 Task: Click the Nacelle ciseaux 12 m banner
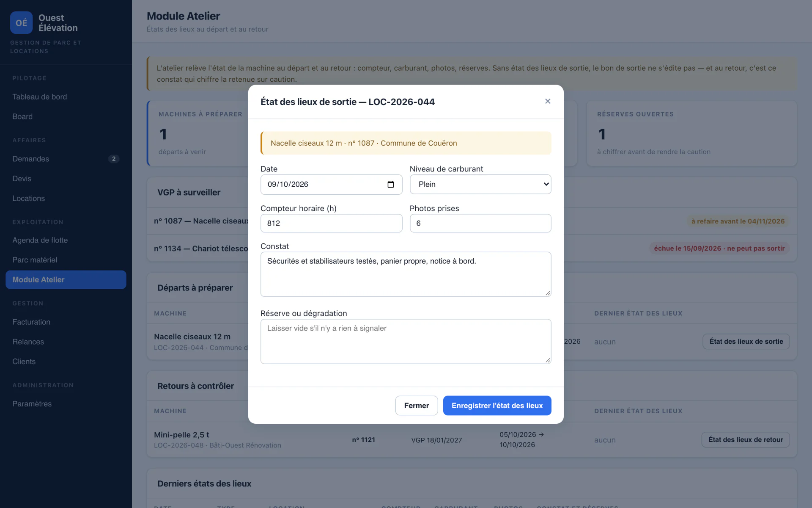coord(406,143)
